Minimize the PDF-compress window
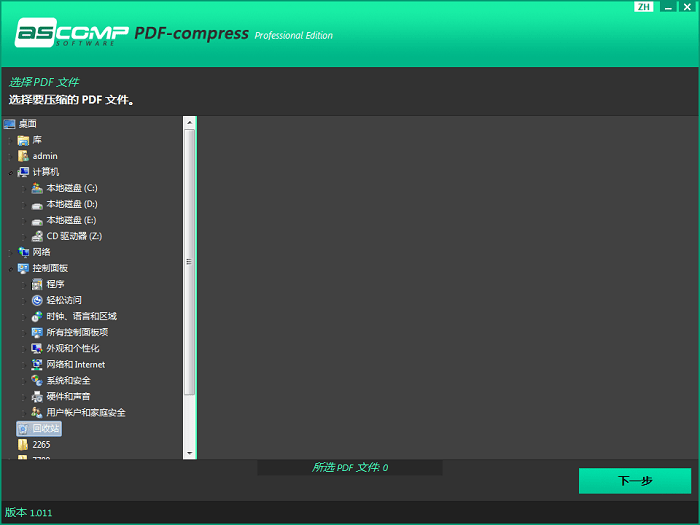 [668, 7]
